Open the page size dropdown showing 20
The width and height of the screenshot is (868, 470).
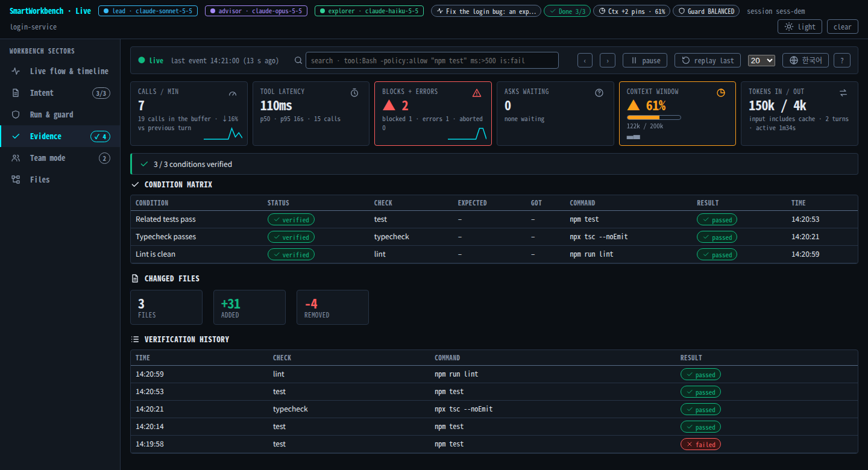(x=761, y=60)
